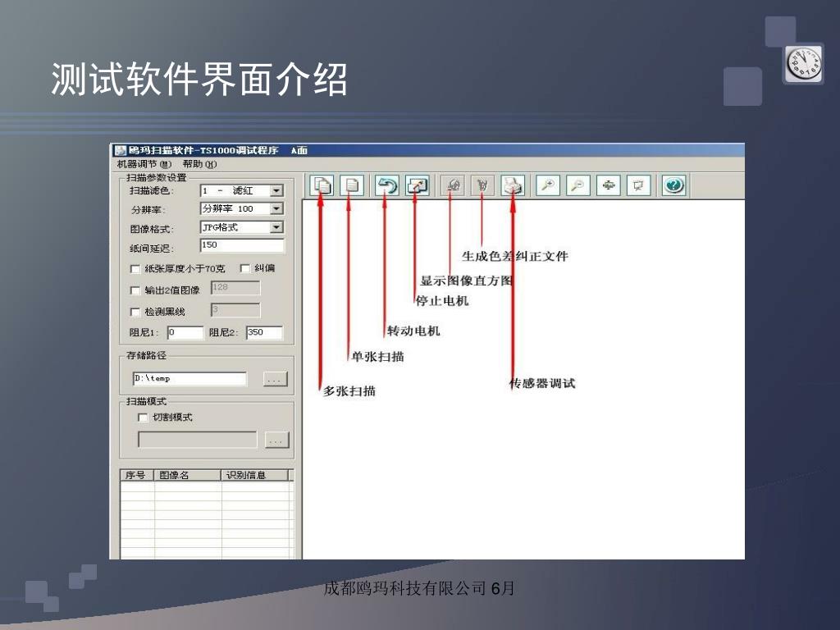Click the fit-to-width arrows icon
840x630 pixels.
pos(608,186)
